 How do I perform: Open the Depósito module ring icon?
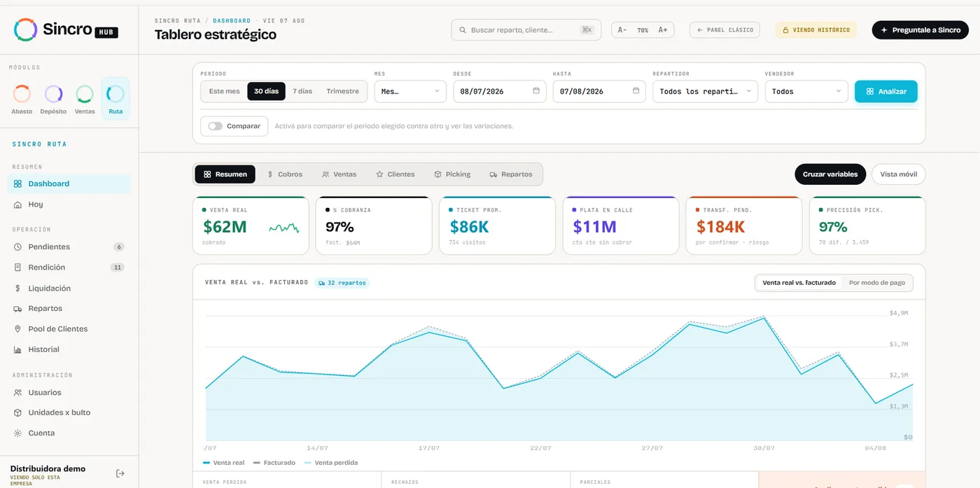pyautogui.click(x=53, y=94)
